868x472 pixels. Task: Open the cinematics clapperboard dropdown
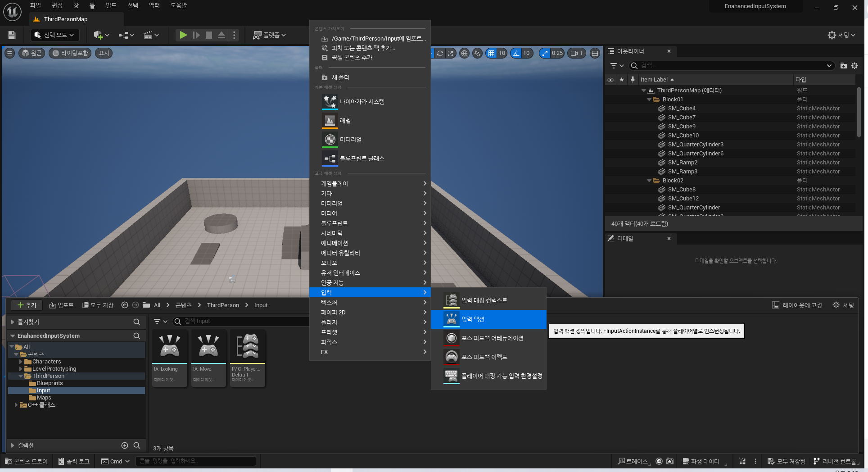pos(151,35)
